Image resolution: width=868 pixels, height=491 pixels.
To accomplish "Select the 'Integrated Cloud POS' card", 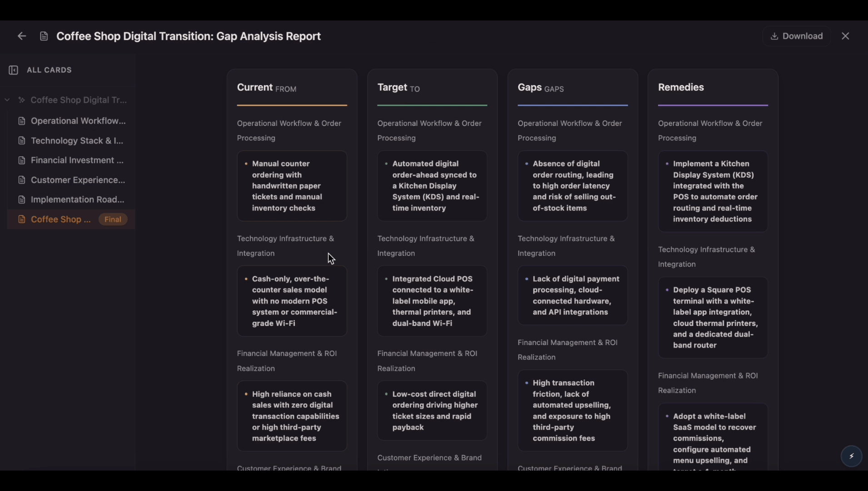I will pos(432,301).
